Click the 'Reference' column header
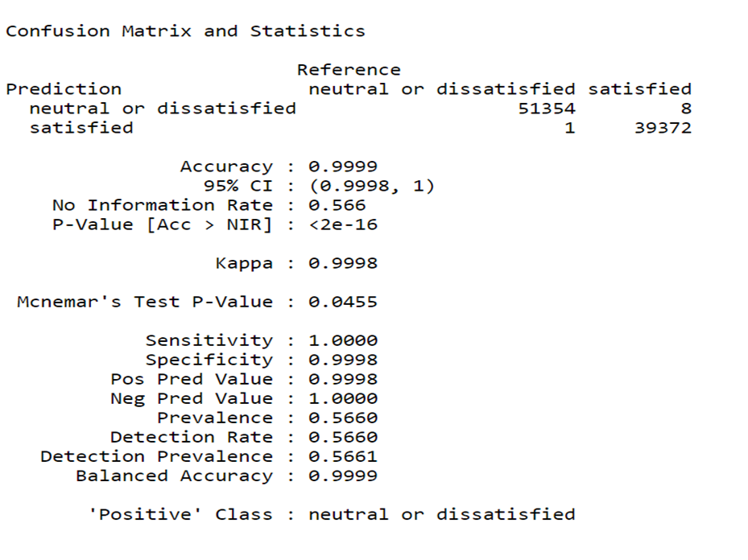Viewport: 748px width, 560px height. (x=348, y=70)
